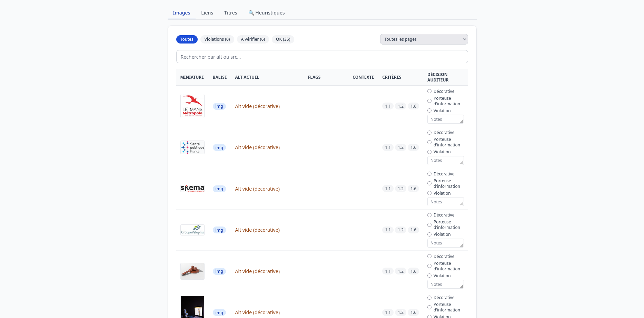Click the CRITÈRES column header
Screen dimensions: 644x318
392,77
